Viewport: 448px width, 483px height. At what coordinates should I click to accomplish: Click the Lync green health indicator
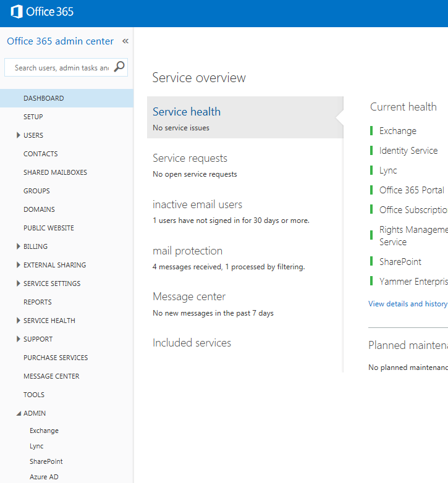[x=371, y=170]
